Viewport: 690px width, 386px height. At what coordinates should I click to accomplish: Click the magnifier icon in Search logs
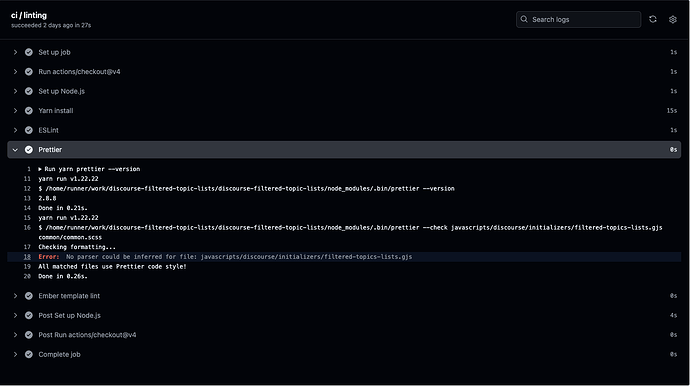tap(524, 19)
